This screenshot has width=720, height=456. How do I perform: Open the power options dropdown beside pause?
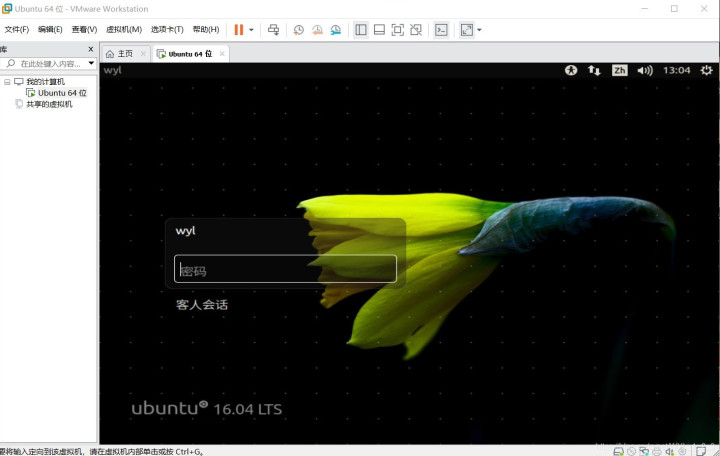[251, 30]
